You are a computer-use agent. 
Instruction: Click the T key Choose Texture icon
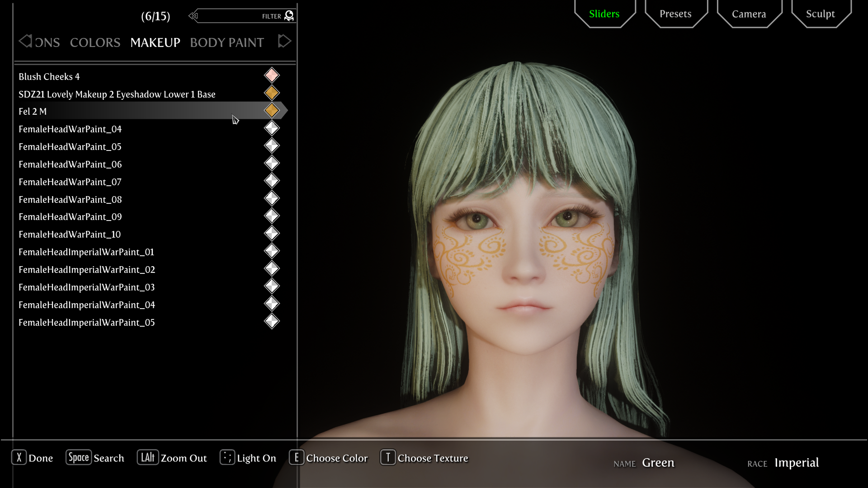click(x=388, y=458)
